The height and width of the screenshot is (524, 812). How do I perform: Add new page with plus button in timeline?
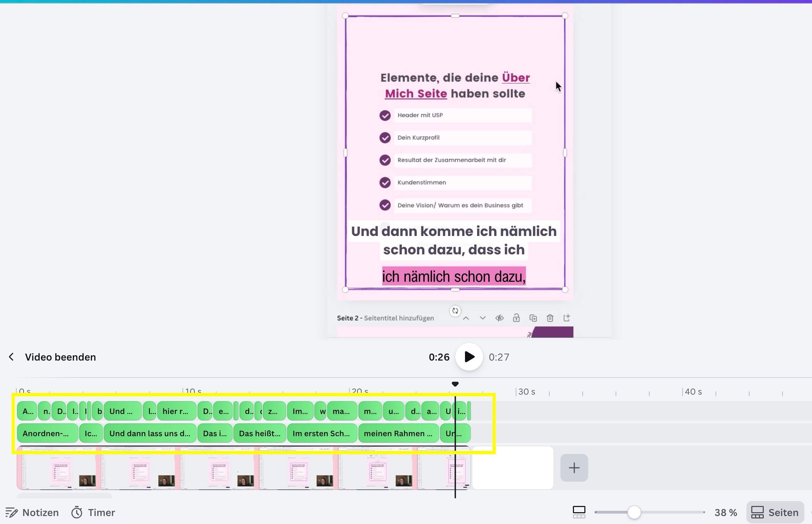pyautogui.click(x=574, y=467)
